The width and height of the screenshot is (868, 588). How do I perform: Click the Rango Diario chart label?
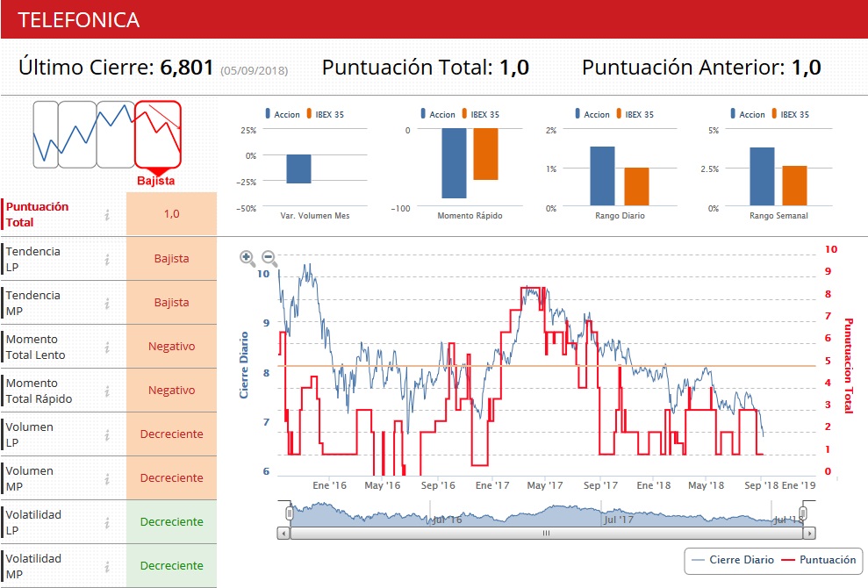[x=620, y=215]
